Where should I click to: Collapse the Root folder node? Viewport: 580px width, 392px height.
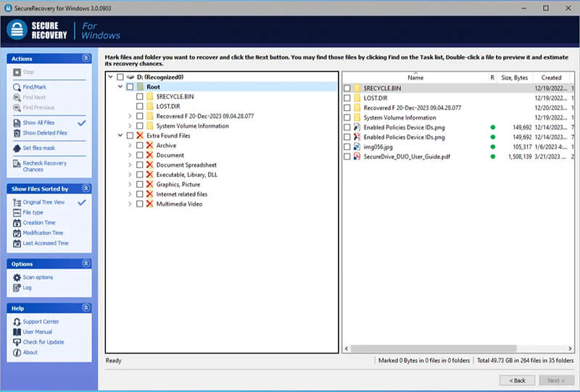click(x=120, y=86)
